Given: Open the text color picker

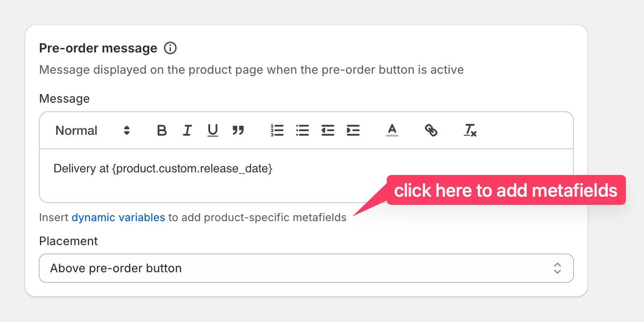Looking at the screenshot, I should tap(392, 130).
